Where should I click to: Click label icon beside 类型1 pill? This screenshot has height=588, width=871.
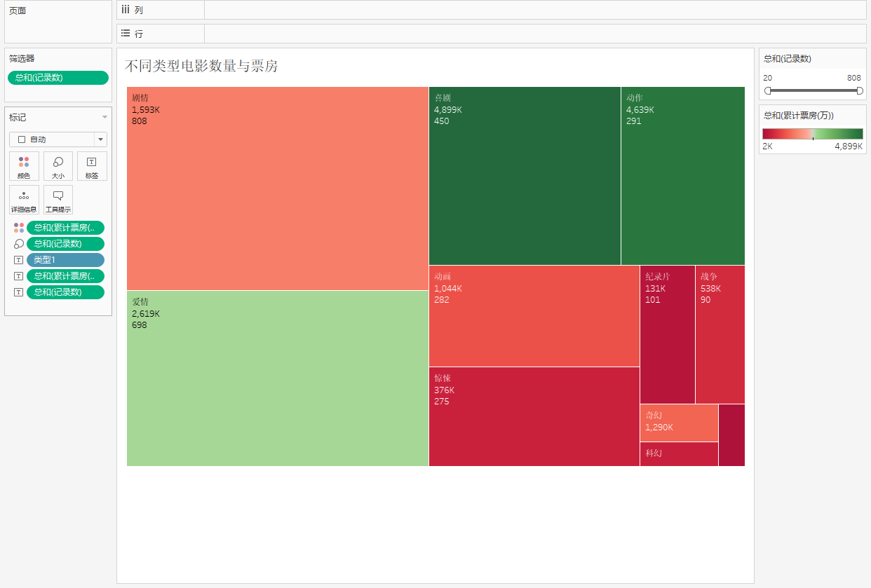click(19, 260)
